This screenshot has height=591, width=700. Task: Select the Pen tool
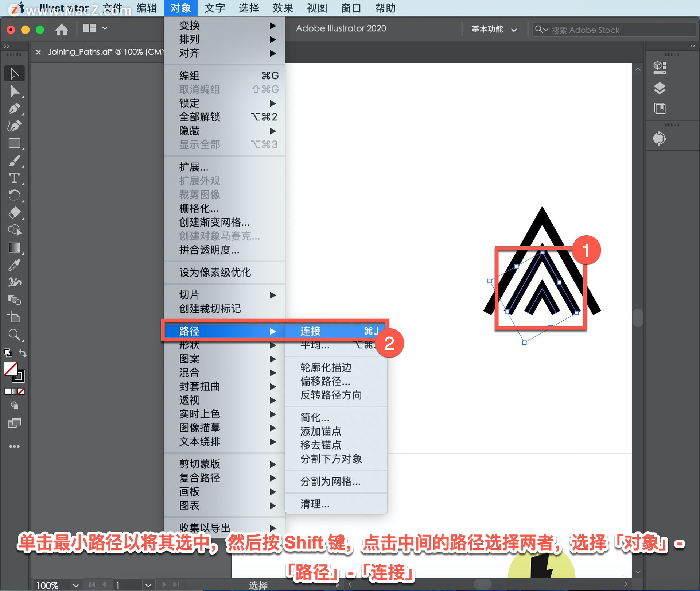[x=14, y=109]
